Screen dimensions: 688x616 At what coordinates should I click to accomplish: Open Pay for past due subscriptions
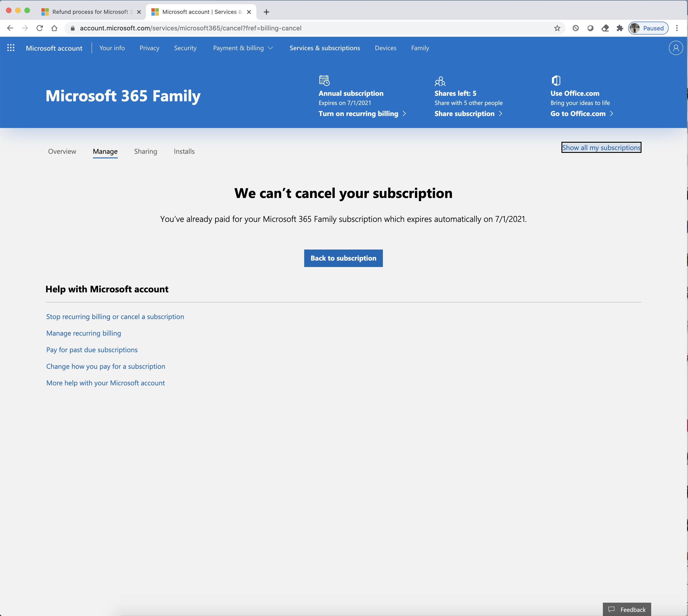(92, 350)
